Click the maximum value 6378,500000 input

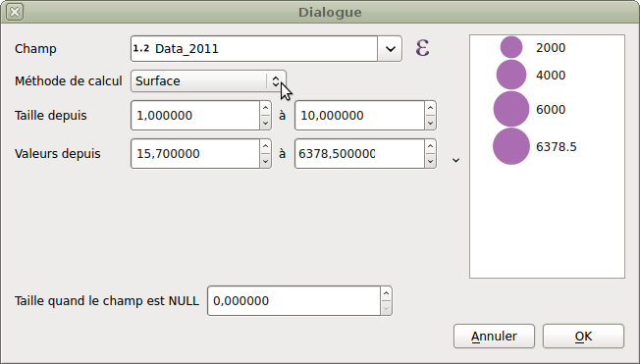359,154
